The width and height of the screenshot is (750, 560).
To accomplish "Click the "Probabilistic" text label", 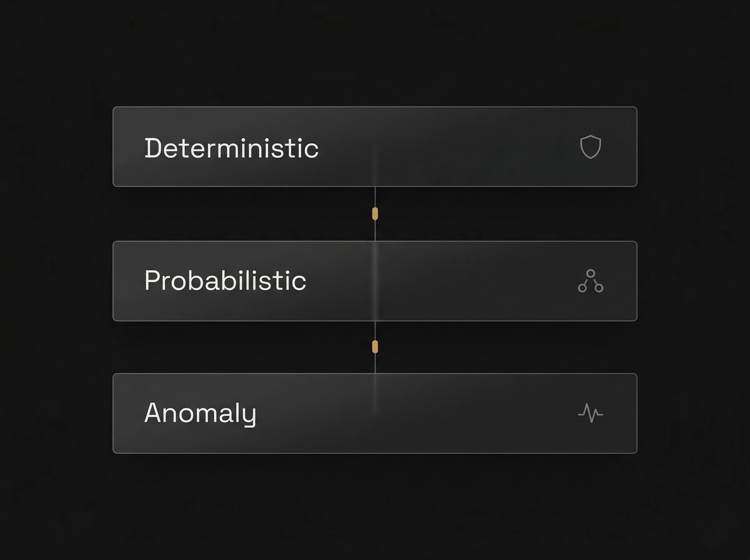I will [x=225, y=280].
